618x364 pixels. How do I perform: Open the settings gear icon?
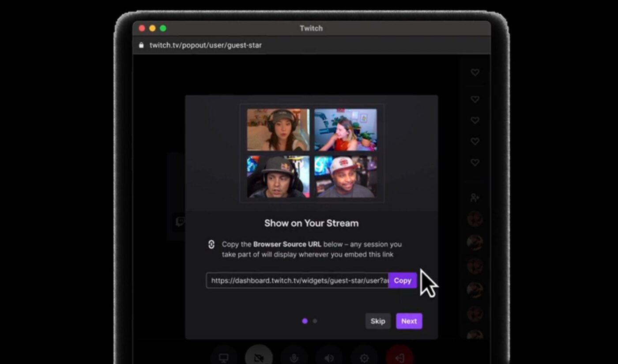click(x=364, y=357)
